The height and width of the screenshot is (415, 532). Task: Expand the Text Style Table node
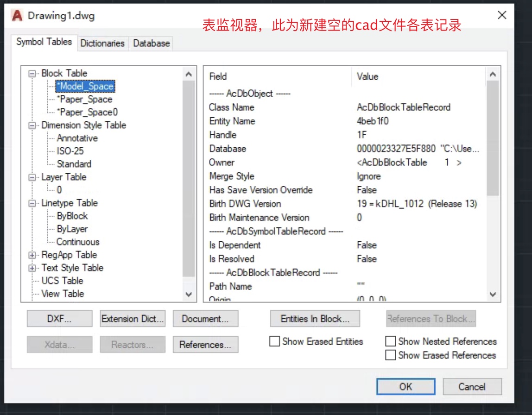tap(32, 268)
